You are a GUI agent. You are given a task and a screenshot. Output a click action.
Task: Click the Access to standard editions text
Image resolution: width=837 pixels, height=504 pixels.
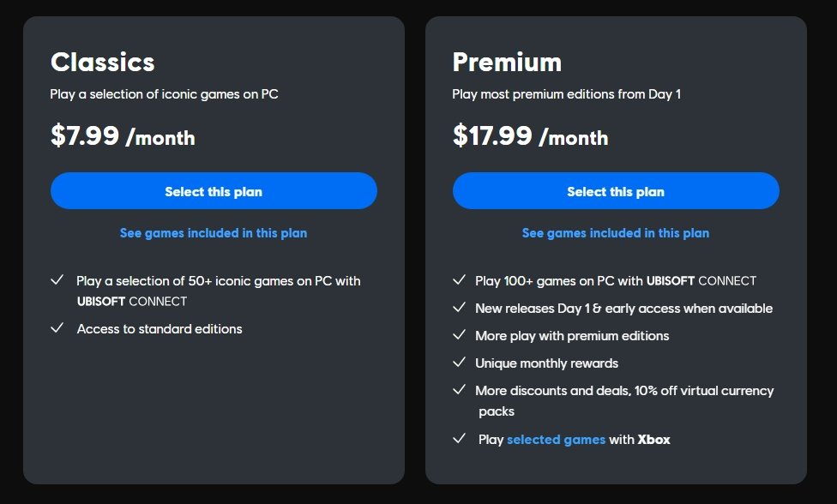(x=160, y=329)
